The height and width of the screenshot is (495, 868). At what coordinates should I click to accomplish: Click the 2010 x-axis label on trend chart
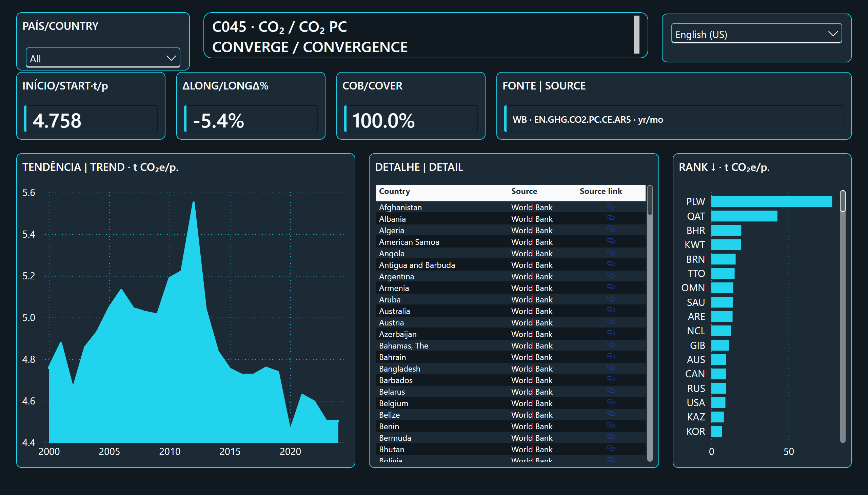click(170, 452)
